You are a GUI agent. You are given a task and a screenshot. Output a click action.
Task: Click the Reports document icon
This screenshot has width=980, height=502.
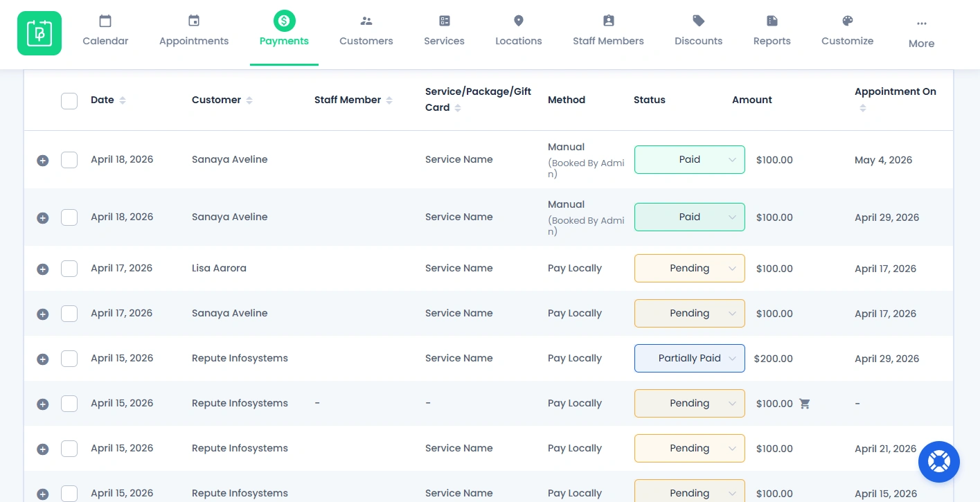tap(772, 21)
